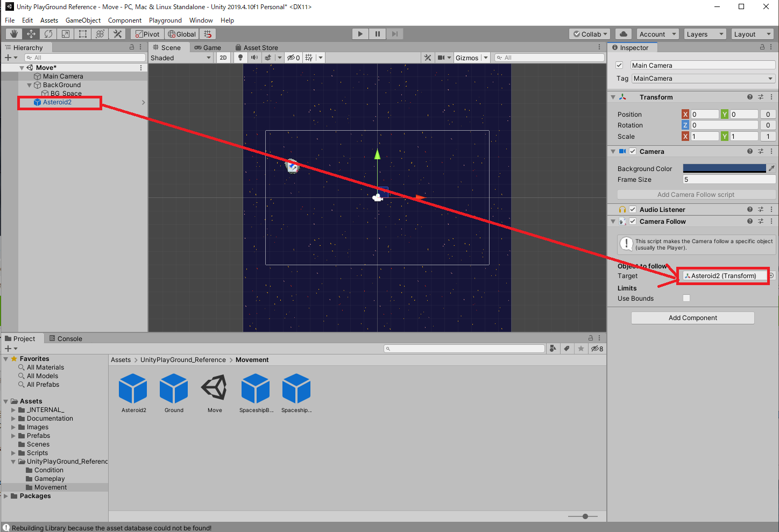This screenshot has height=532, width=779.
Task: Collapse the Transform component
Action: tap(613, 97)
